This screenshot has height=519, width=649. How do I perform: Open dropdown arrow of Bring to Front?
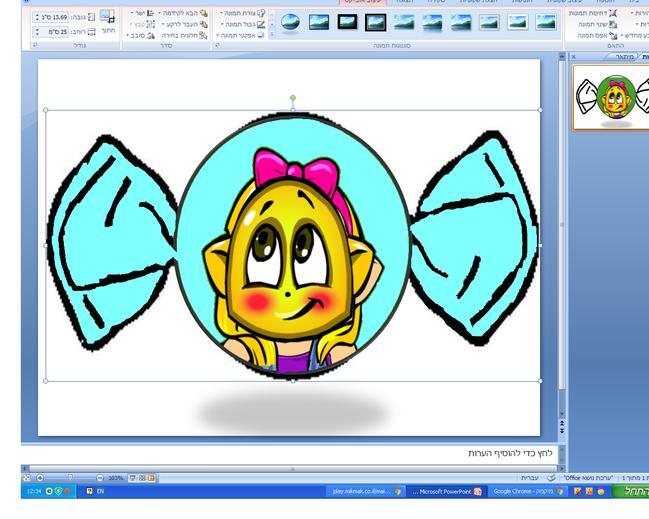[x=160, y=13]
